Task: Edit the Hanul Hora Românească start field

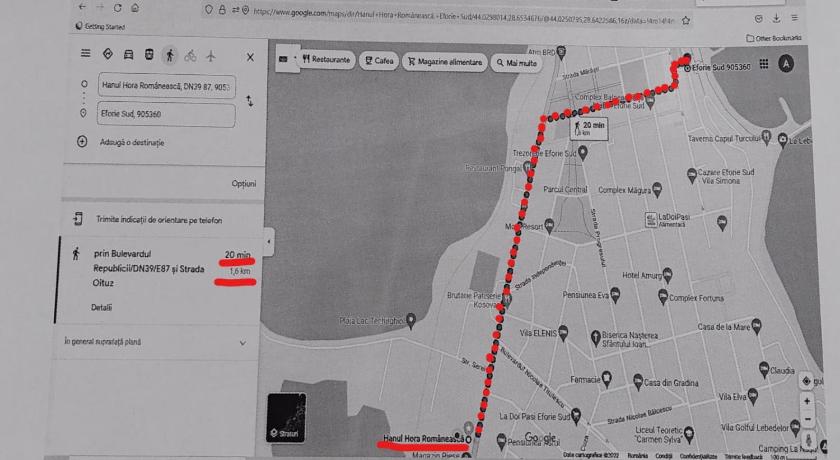Action: 167,86
